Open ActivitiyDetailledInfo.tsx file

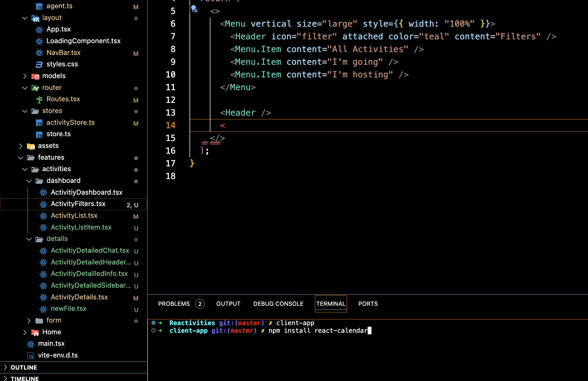(x=89, y=274)
